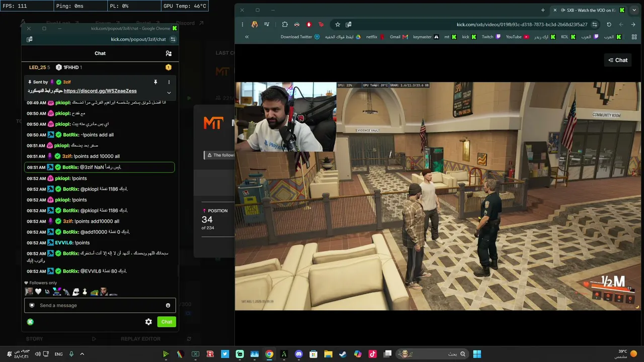Unpin the pinned Discord message
The width and height of the screenshot is (644, 362).
[155, 82]
